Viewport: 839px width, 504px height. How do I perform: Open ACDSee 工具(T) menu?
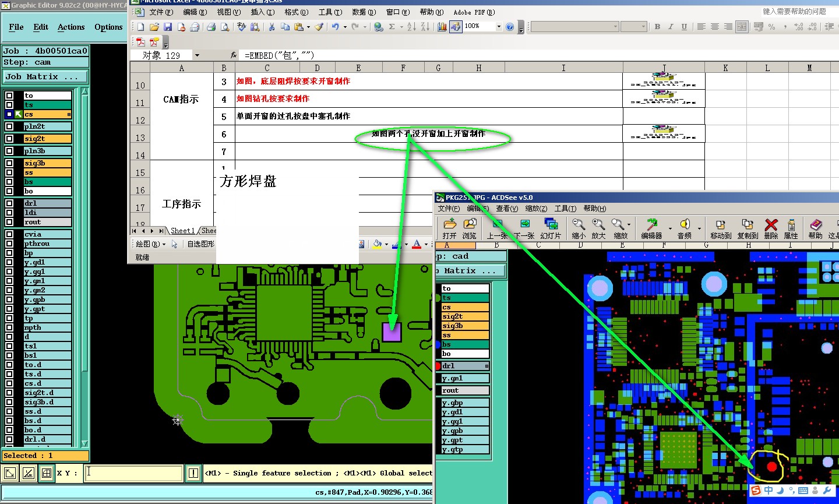tap(565, 209)
